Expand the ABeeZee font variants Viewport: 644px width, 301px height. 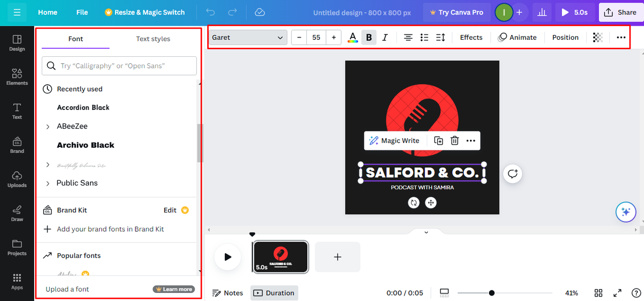48,127
